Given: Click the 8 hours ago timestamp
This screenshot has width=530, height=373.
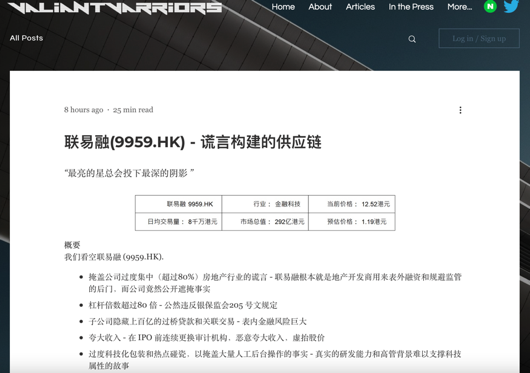Looking at the screenshot, I should (83, 110).
